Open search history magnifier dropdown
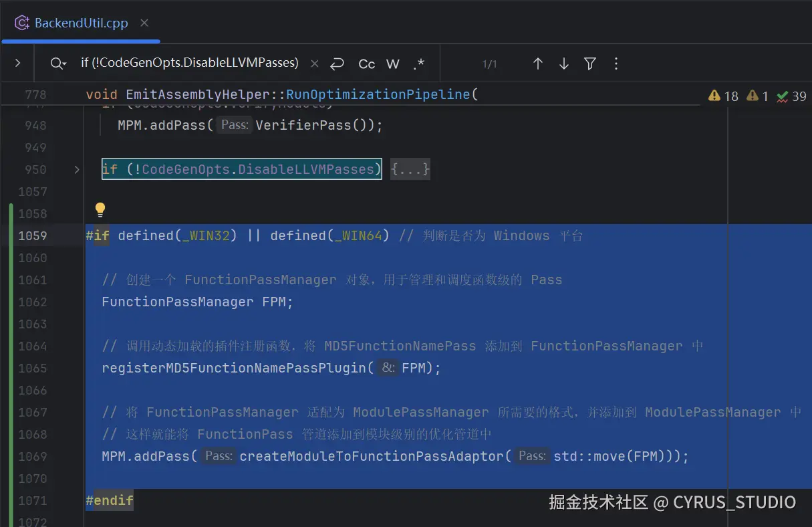 (x=59, y=64)
